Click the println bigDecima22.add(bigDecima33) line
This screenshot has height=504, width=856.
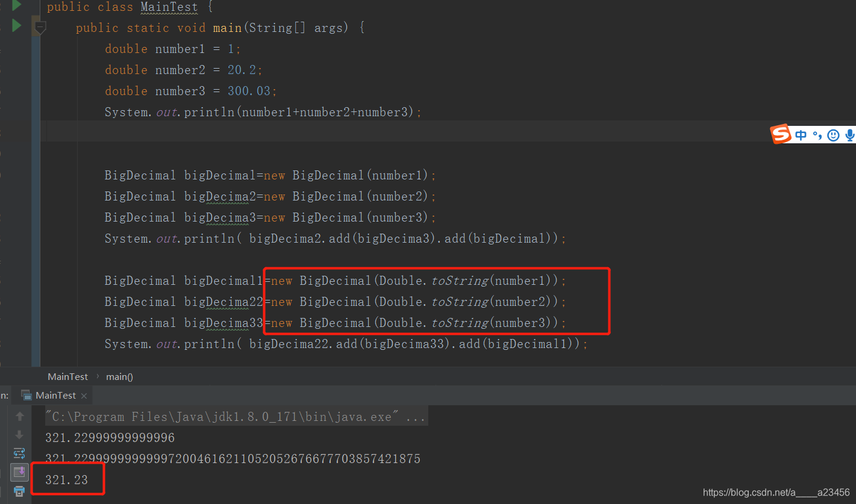click(346, 344)
